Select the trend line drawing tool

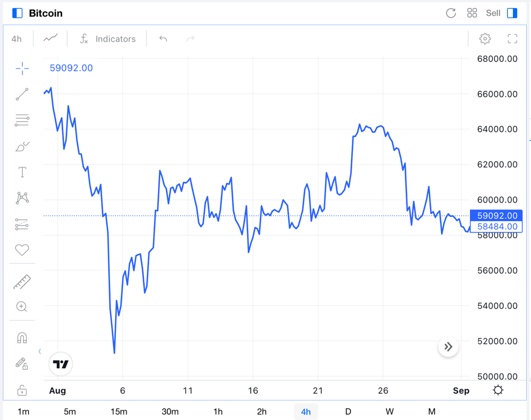(22, 95)
